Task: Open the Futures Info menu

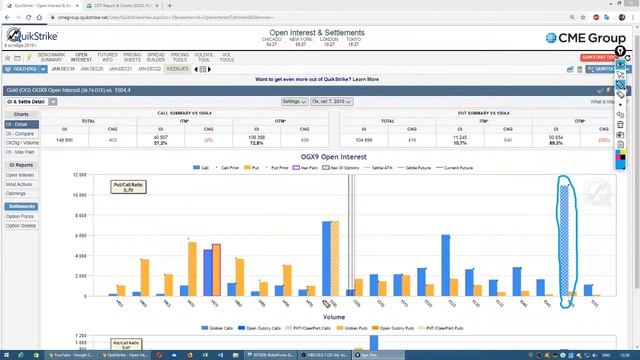Action: click(x=107, y=58)
